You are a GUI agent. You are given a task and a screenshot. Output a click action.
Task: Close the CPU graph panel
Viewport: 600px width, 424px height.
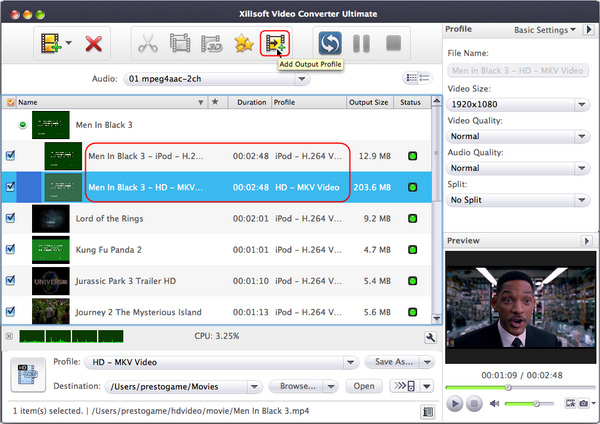tap(10, 336)
